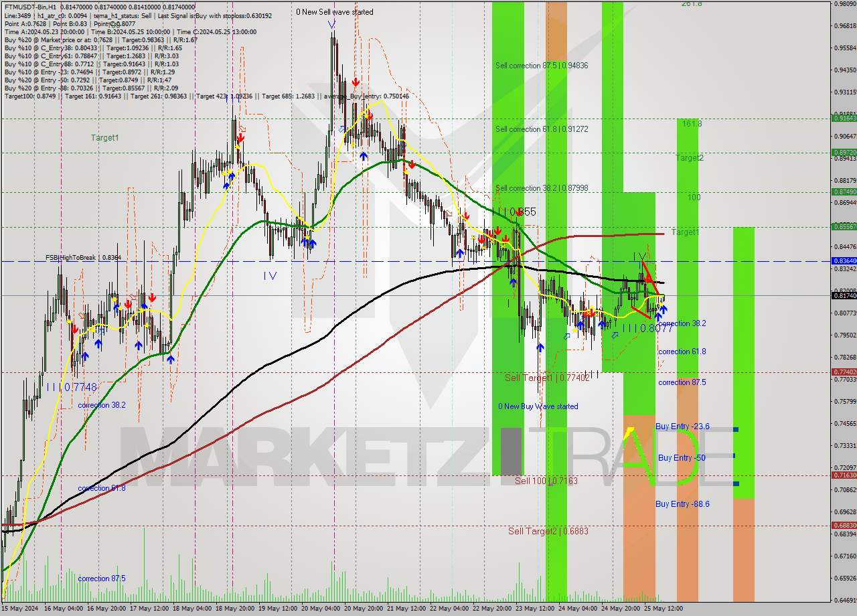Image resolution: width=857 pixels, height=616 pixels.
Task: Click '25 May 12:00' on the time axis
Action: [x=664, y=609]
